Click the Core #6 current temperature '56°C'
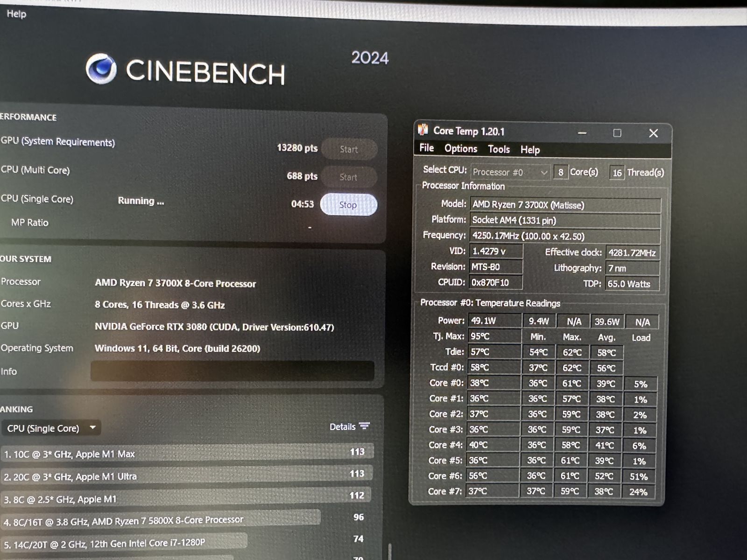Viewport: 747px width, 560px height. (x=493, y=476)
